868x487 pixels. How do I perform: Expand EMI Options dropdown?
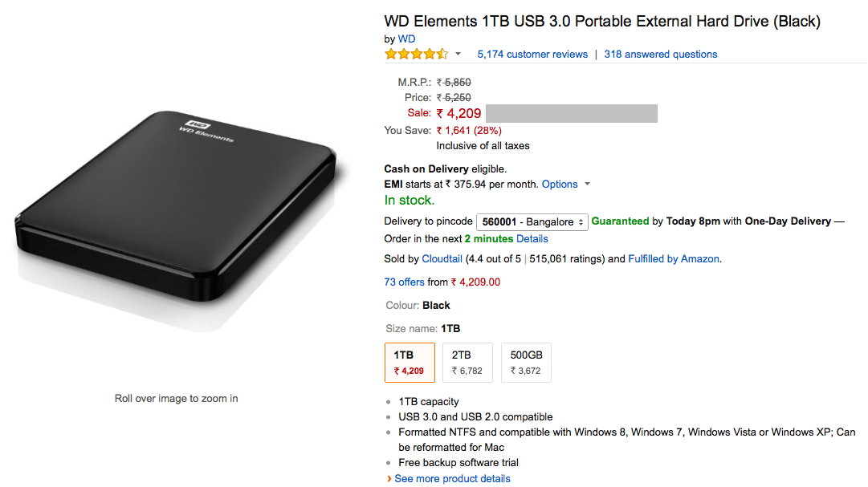565,185
